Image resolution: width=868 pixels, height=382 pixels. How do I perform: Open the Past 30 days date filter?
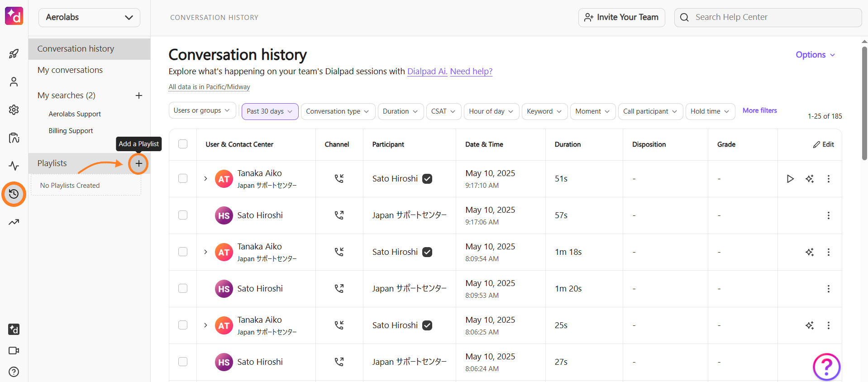(270, 111)
